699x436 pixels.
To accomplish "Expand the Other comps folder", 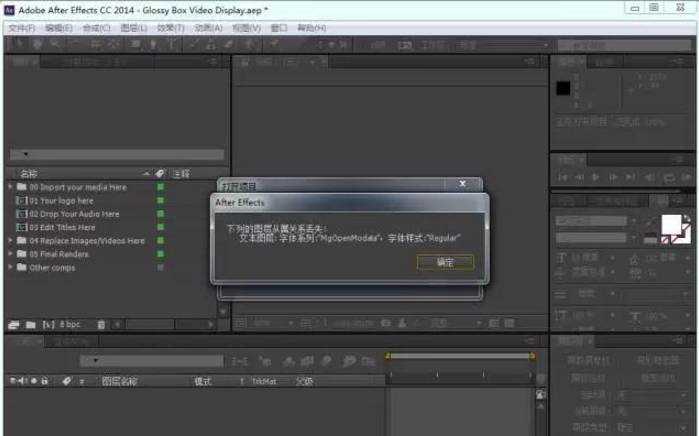I will 10,267.
